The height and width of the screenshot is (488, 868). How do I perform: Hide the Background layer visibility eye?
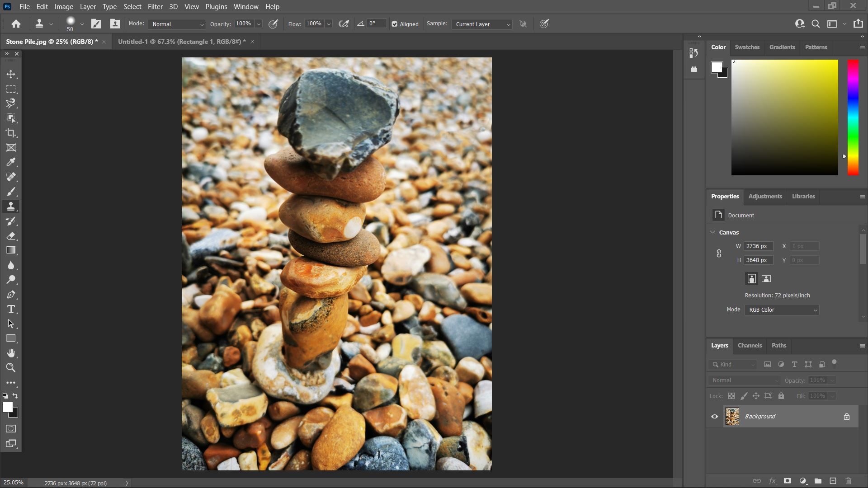pos(715,417)
